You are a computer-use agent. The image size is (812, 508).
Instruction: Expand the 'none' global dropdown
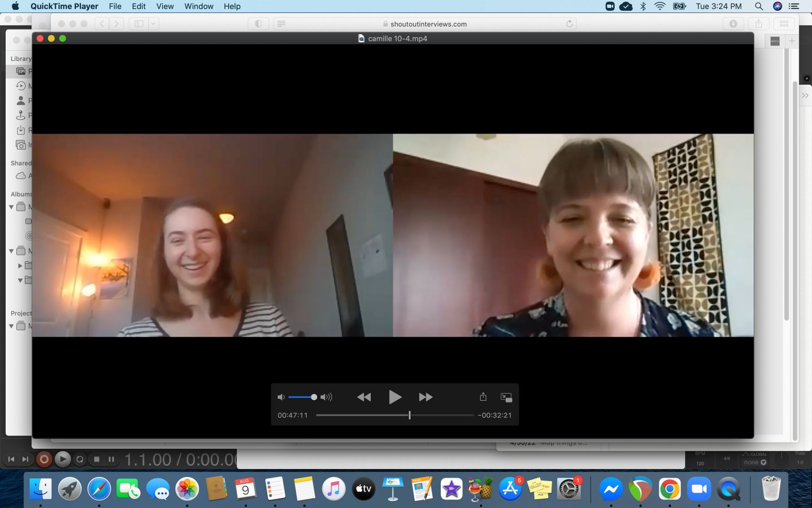755,462
